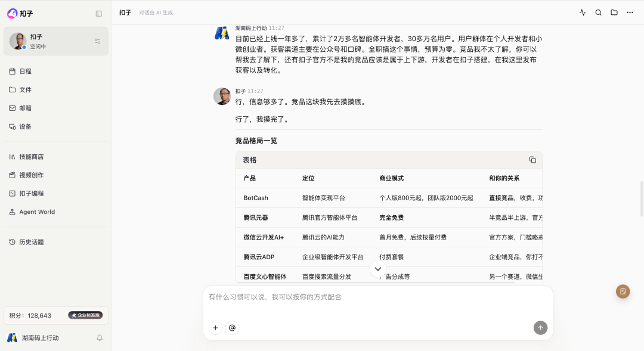Click the 竞品格局一览 heading
This screenshot has height=351, width=644.
click(x=256, y=141)
